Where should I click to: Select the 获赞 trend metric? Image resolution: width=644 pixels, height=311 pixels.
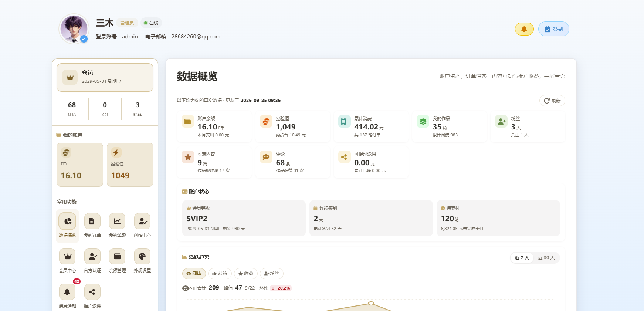[220, 274]
